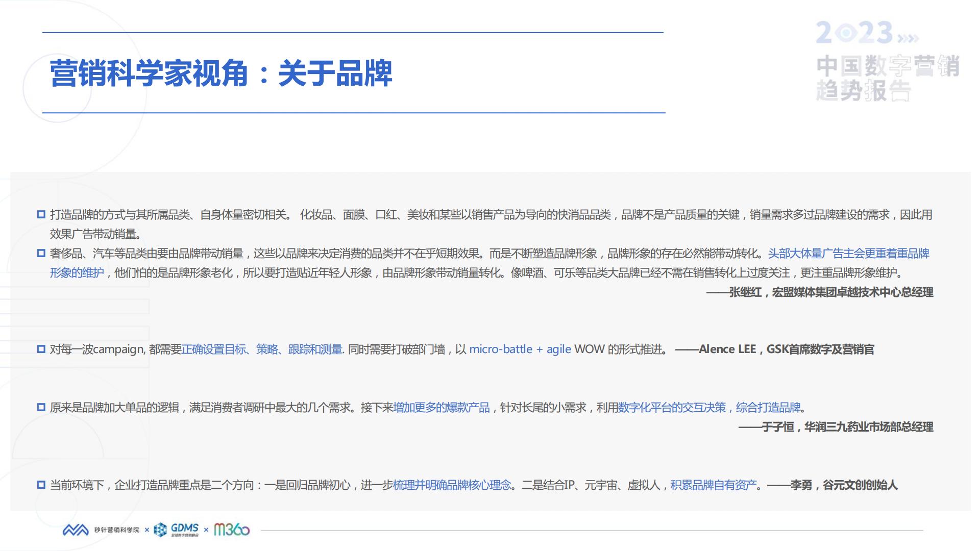The width and height of the screenshot is (980, 551).
Task: Click text WOW 的形式推进
Action: pos(618,349)
